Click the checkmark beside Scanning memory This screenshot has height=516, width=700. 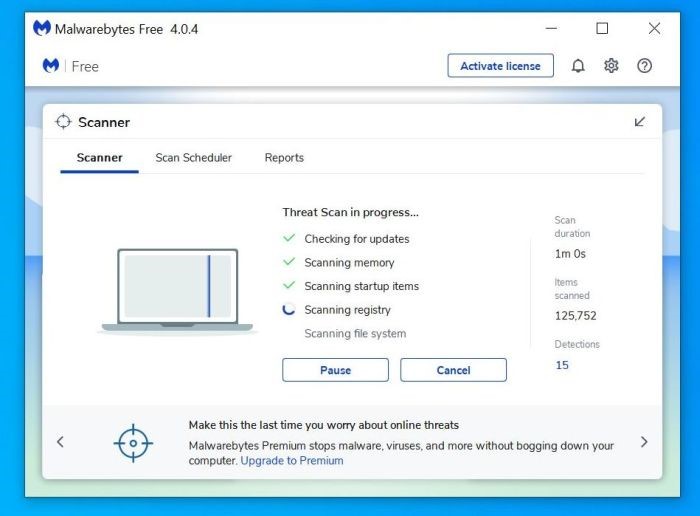[x=289, y=262]
